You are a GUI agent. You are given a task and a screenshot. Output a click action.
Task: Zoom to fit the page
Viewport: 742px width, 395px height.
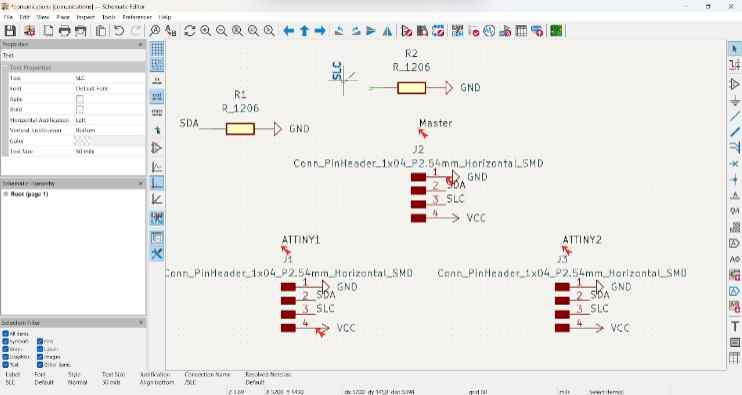coord(238,31)
